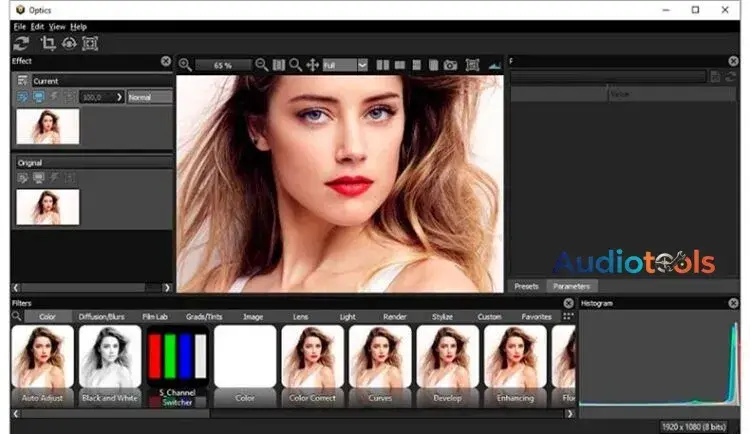This screenshot has width=750, height=434.
Task: Toggle side-by-side split comparison view
Action: coord(384,65)
